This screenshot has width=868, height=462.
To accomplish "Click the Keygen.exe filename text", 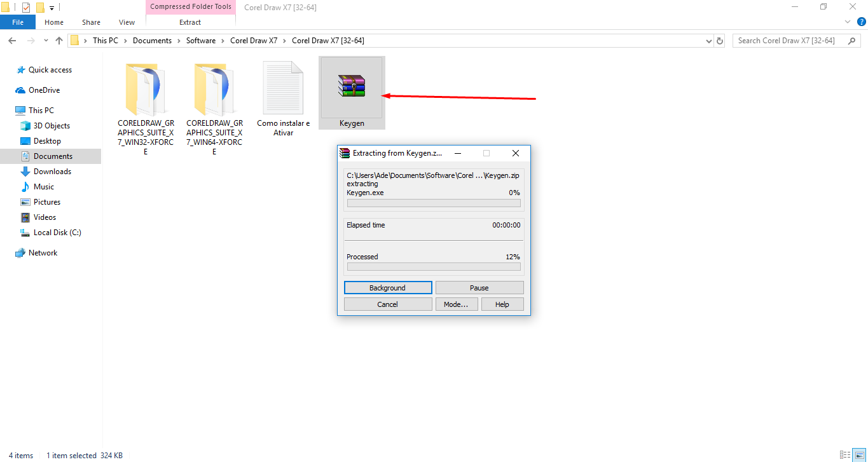I will [365, 193].
